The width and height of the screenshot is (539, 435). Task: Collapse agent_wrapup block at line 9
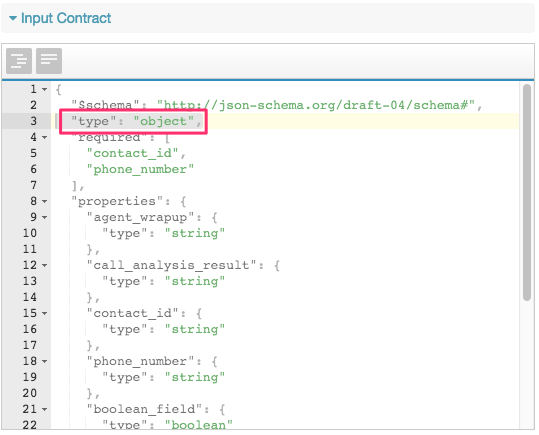pos(45,217)
